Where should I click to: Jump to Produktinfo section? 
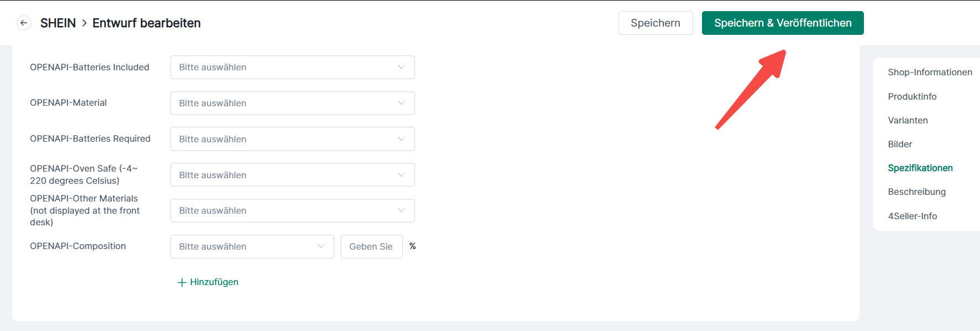tap(912, 97)
